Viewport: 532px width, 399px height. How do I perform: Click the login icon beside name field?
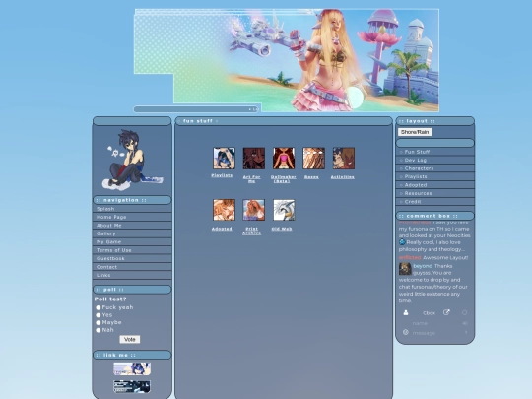tap(465, 323)
